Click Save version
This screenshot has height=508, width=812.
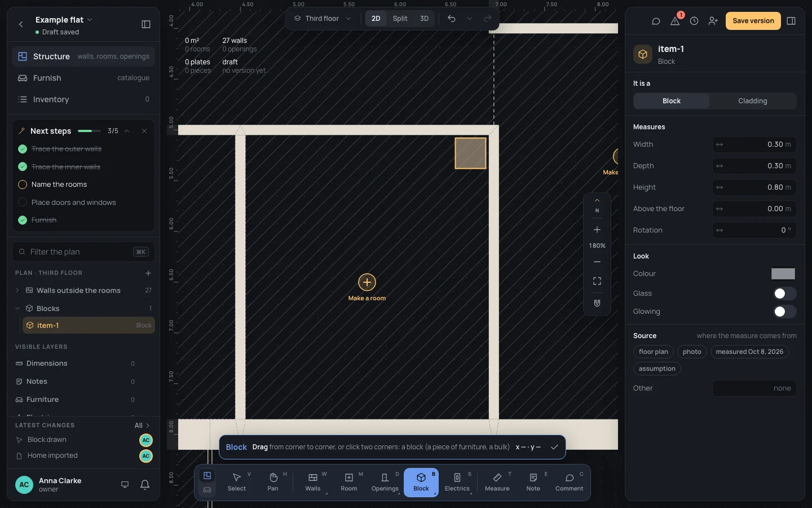point(753,21)
